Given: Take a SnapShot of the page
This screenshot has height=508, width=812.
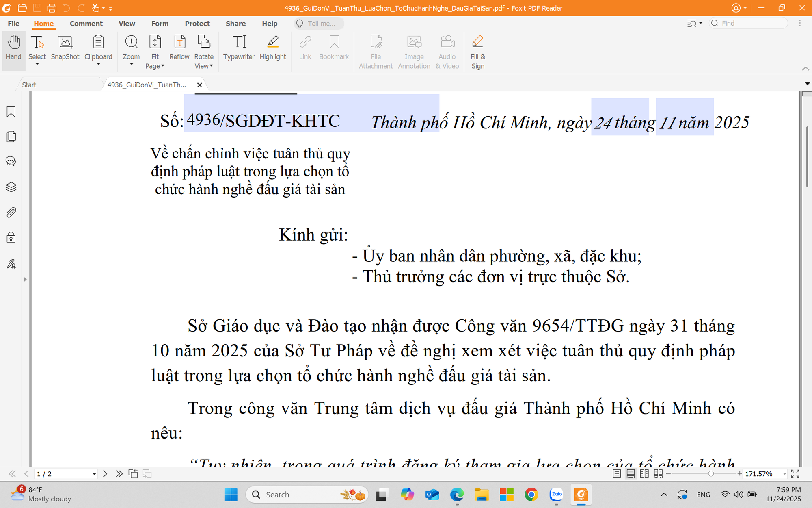Looking at the screenshot, I should tap(65, 48).
